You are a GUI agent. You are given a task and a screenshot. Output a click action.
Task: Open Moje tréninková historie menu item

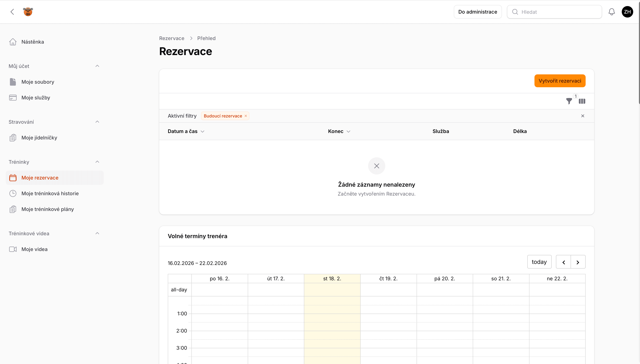[x=50, y=193]
